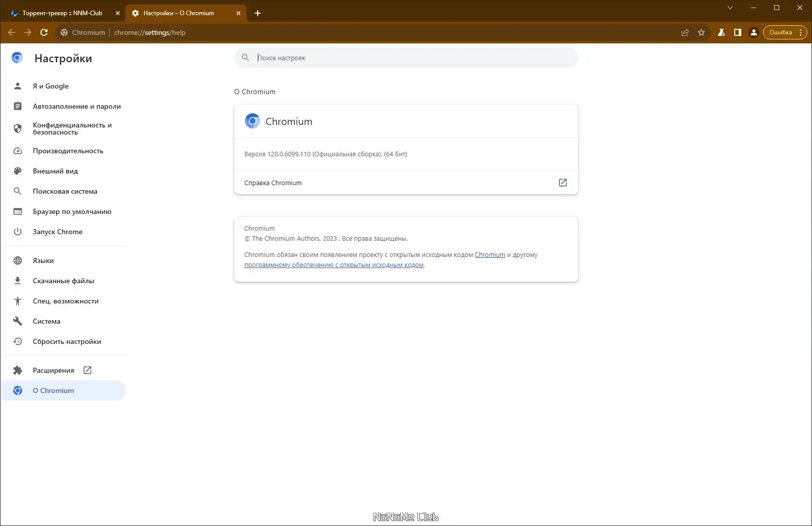This screenshot has width=812, height=526.
Task: Click the browser window icon for default browser
Action: (x=18, y=211)
